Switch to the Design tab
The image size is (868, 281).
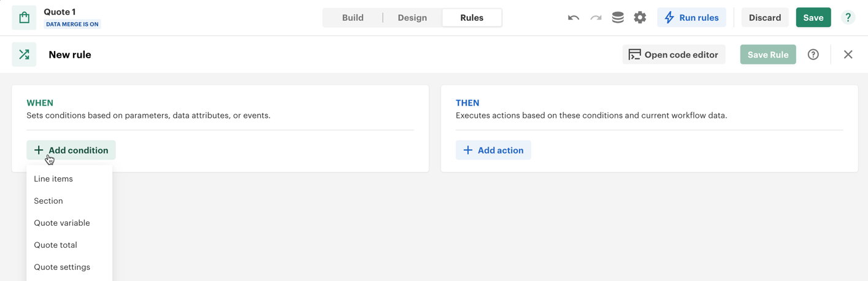(412, 18)
